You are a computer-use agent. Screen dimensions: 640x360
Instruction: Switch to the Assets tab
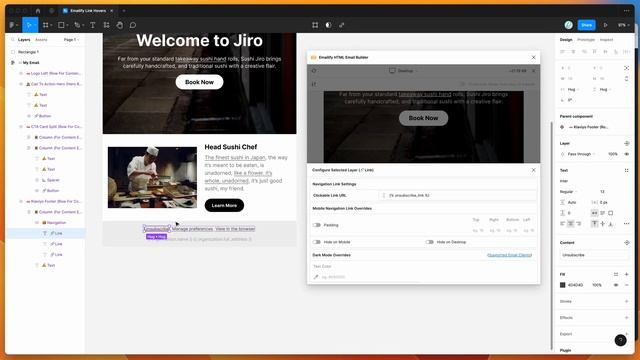click(x=41, y=40)
